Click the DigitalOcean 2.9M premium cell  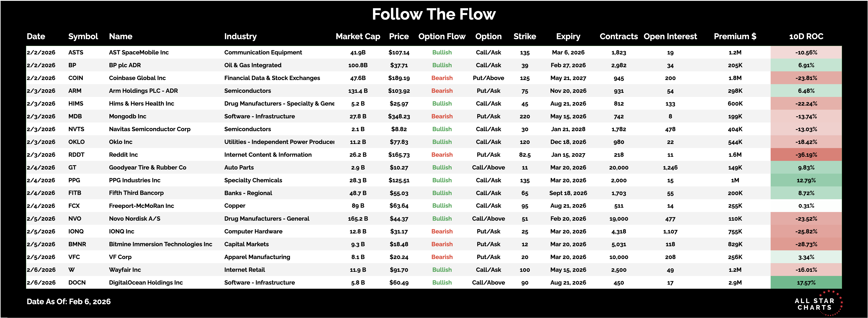point(735,283)
